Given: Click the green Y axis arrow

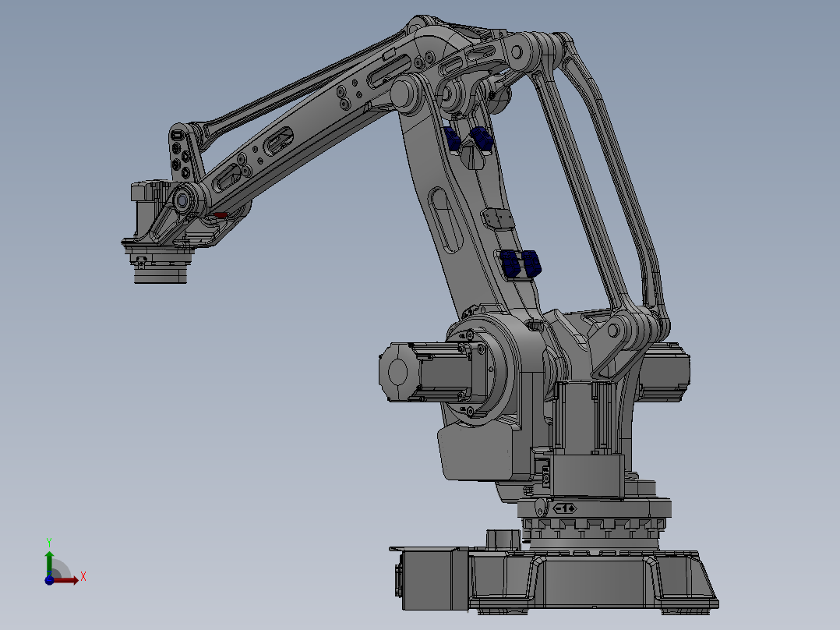Looking at the screenshot, I should (49, 555).
